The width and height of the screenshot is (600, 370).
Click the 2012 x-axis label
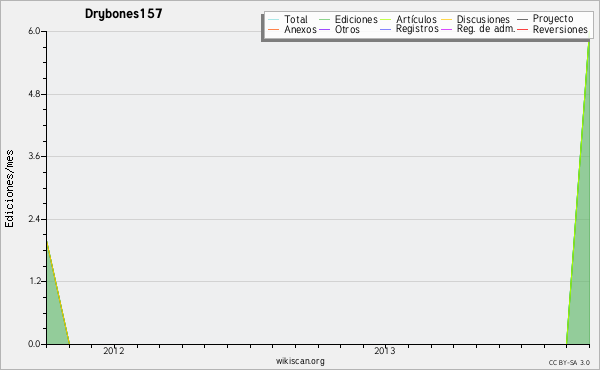[x=114, y=351]
